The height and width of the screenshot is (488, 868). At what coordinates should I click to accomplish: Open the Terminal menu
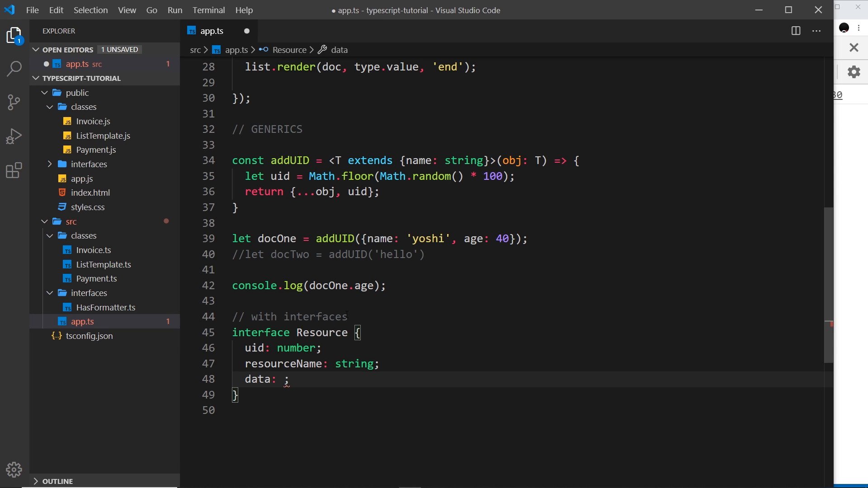(208, 10)
